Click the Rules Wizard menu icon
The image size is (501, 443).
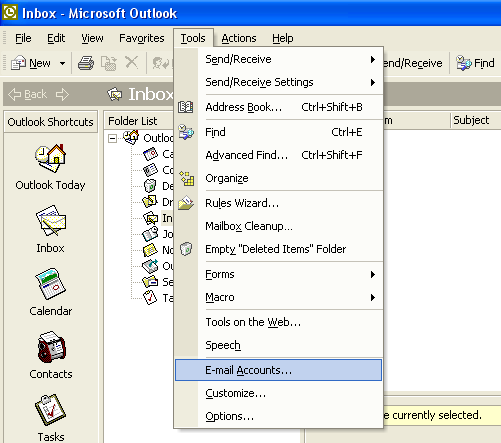click(186, 203)
